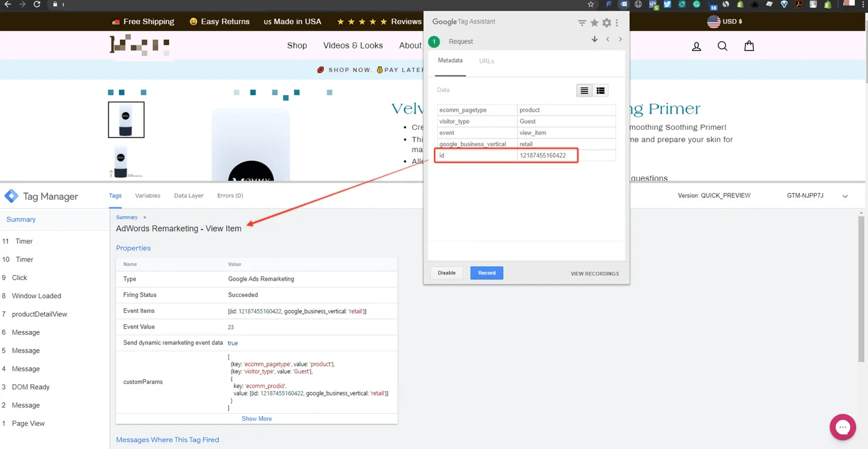868x449 pixels.
Task: Click the account login icon in header
Action: (696, 45)
